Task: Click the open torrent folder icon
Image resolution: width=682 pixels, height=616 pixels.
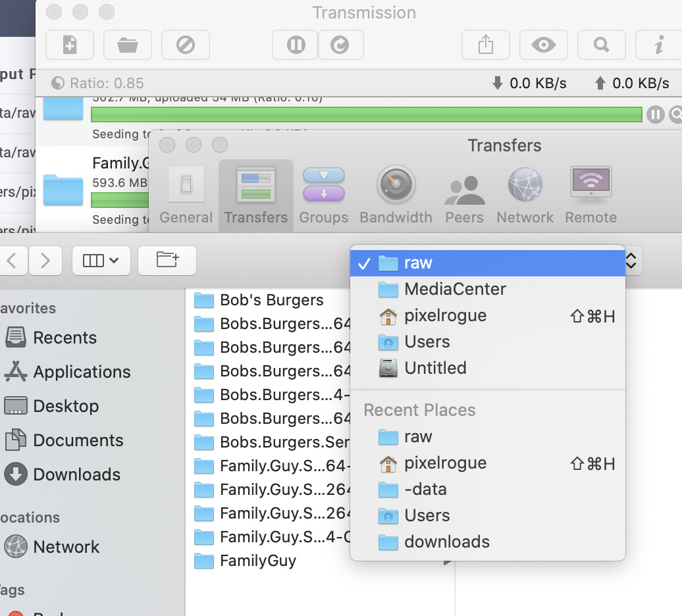Action: click(x=128, y=45)
